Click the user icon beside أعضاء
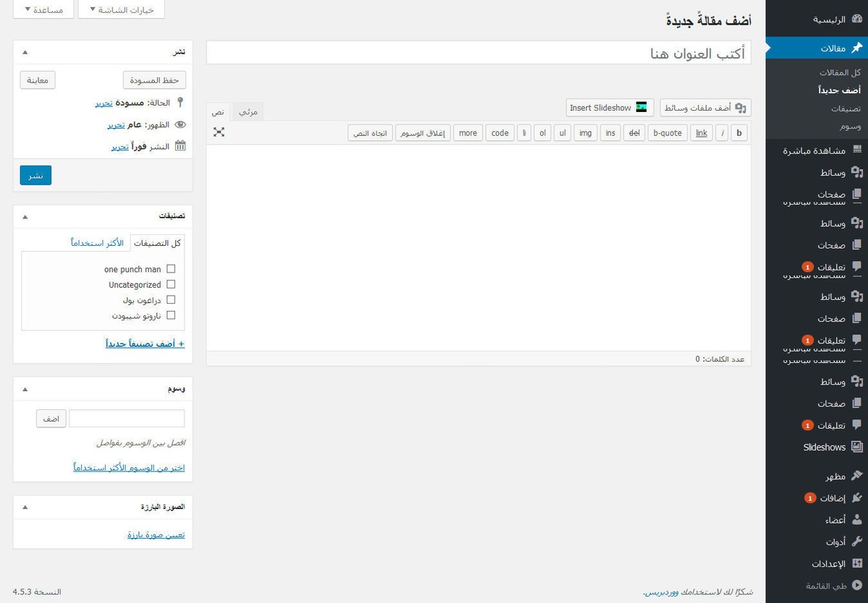This screenshot has height=603, width=868. tap(857, 519)
